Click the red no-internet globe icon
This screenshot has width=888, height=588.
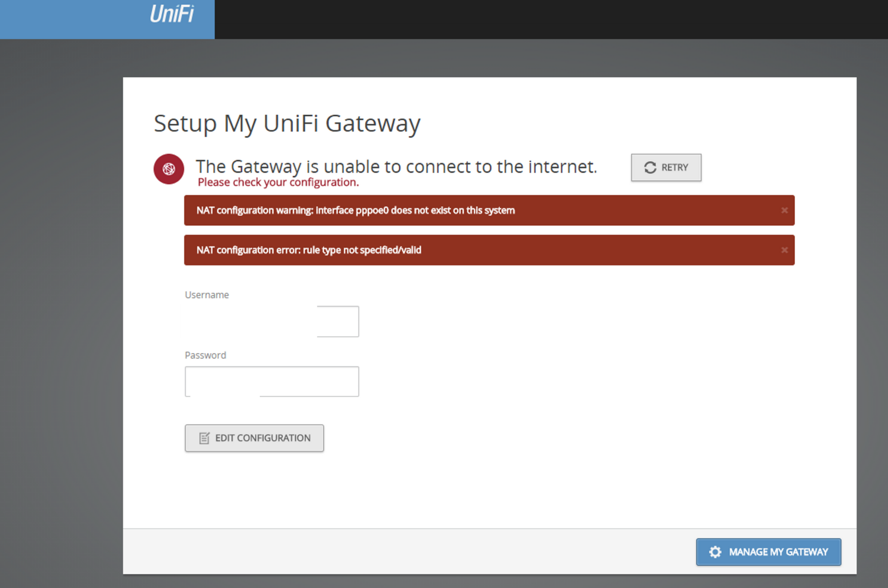pos(169,169)
